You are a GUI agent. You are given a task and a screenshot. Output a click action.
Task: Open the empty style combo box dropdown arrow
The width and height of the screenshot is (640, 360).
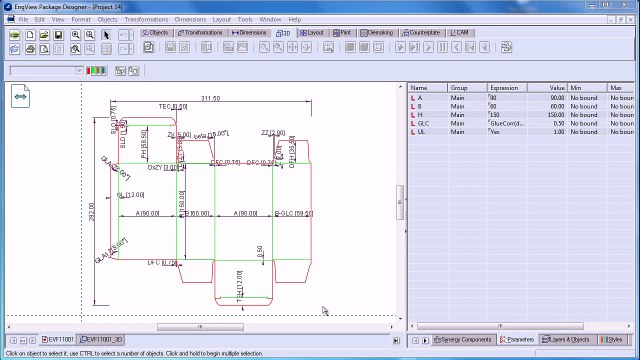[x=79, y=71]
